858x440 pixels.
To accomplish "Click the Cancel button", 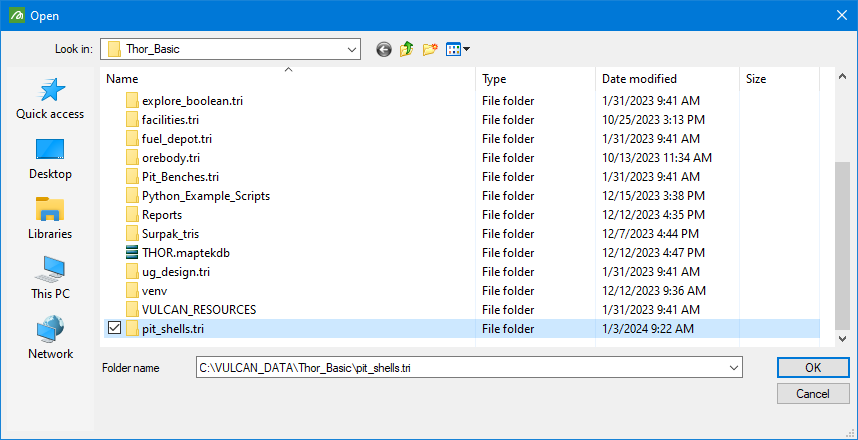I will pyautogui.click(x=813, y=393).
